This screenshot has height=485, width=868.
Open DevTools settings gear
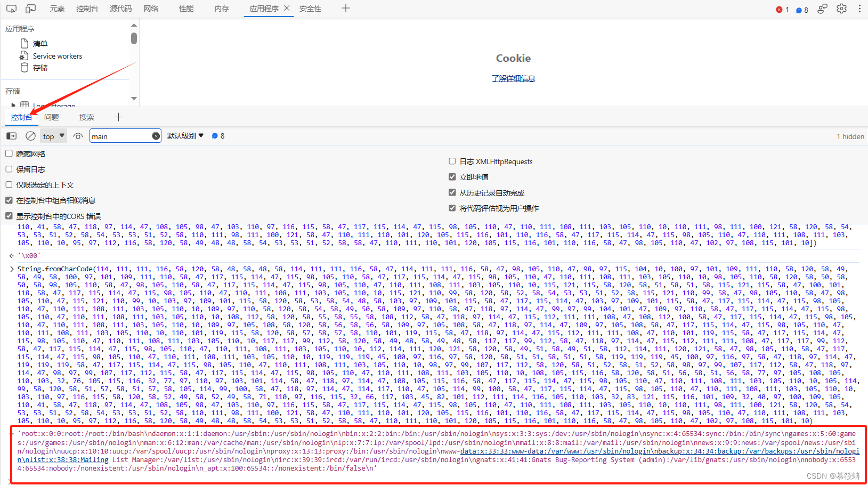click(841, 9)
